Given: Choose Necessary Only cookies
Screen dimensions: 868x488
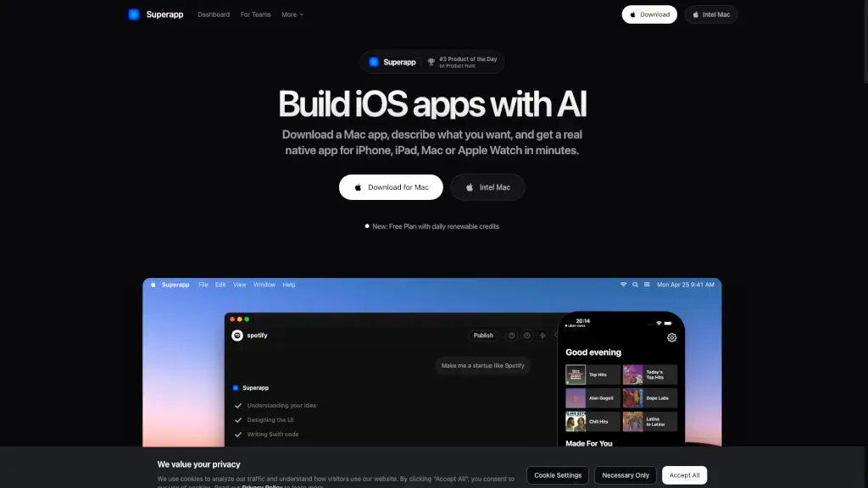Looking at the screenshot, I should click(x=626, y=475).
